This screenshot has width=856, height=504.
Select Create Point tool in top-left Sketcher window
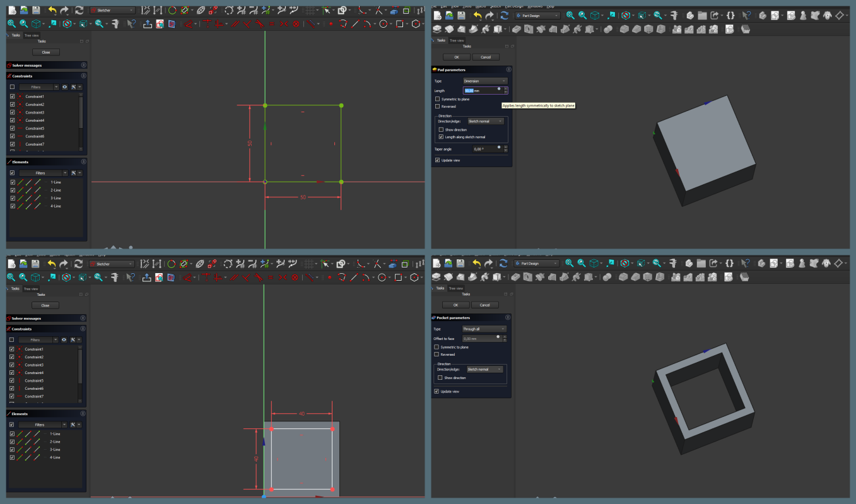pos(330,23)
